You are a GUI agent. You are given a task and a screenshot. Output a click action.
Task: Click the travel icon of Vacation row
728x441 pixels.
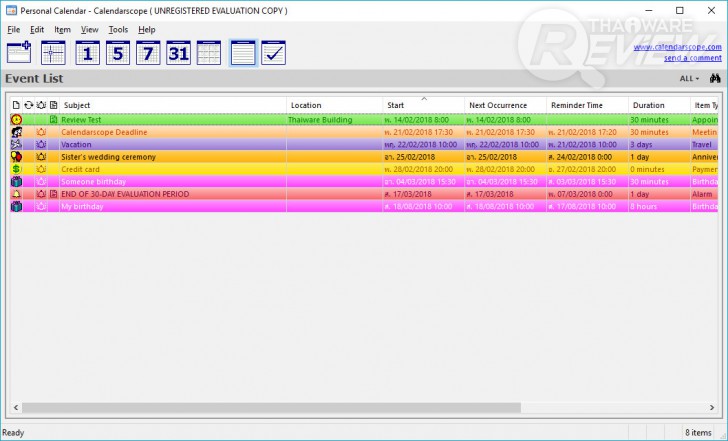(16, 144)
